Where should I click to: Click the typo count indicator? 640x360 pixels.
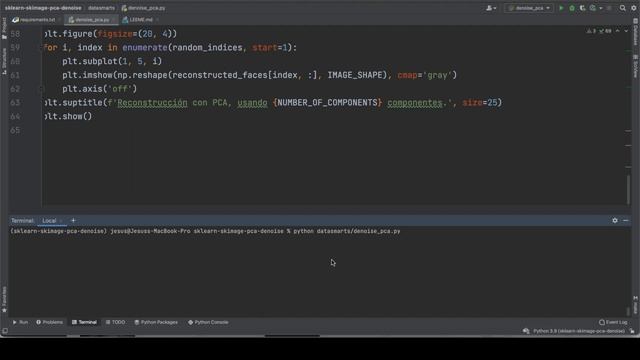[605, 31]
